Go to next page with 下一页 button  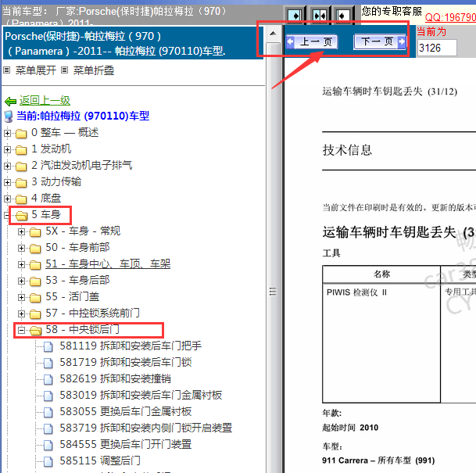pos(380,41)
